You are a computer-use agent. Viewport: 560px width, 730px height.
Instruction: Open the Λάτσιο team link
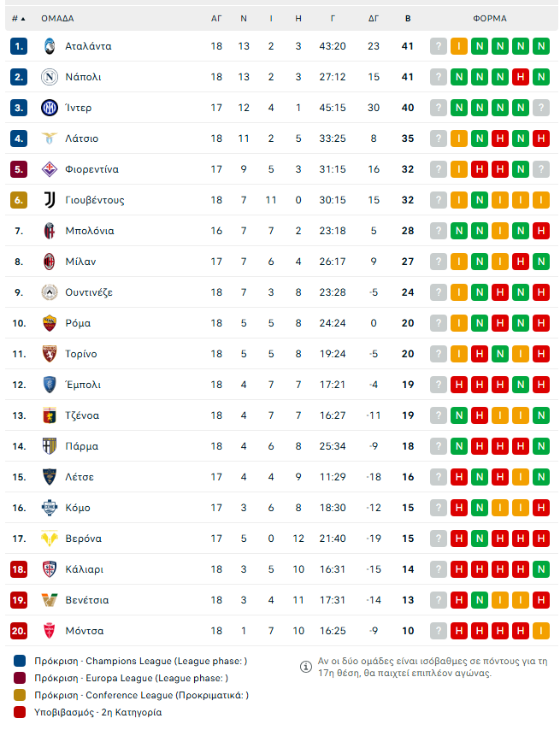point(82,138)
